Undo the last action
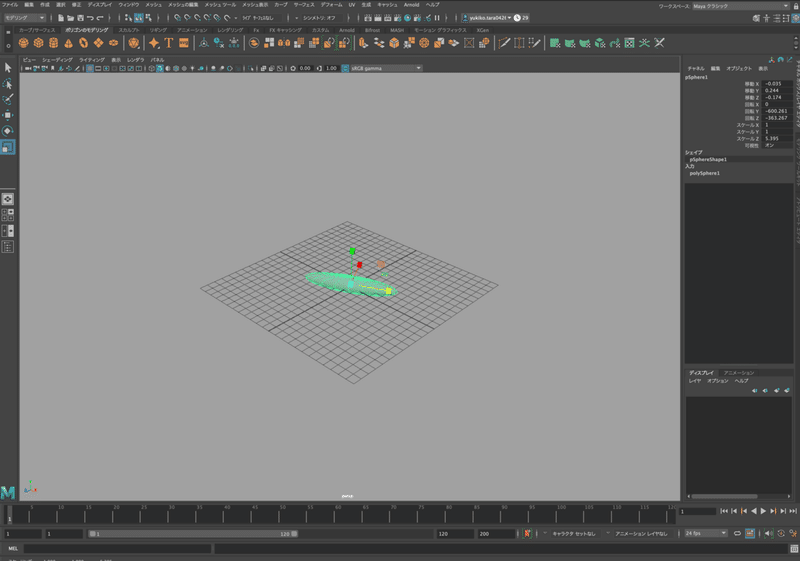Screen dimensions: 800x561 (90, 18)
